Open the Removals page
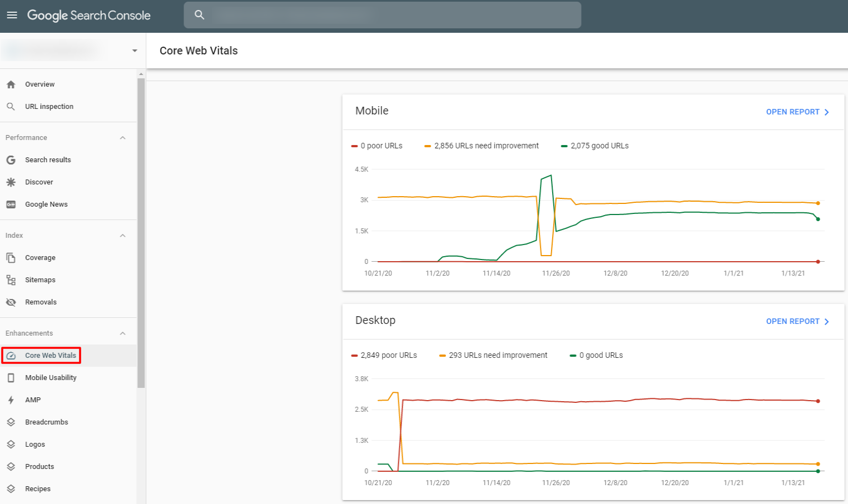 click(41, 302)
